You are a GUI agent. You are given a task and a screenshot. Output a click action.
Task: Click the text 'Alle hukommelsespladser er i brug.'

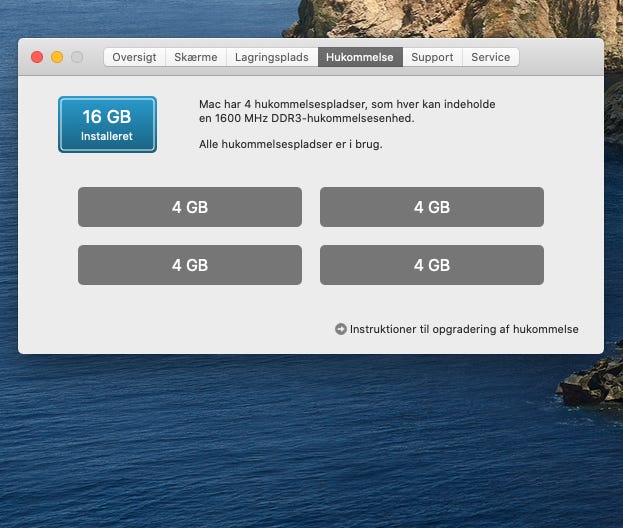tap(290, 144)
